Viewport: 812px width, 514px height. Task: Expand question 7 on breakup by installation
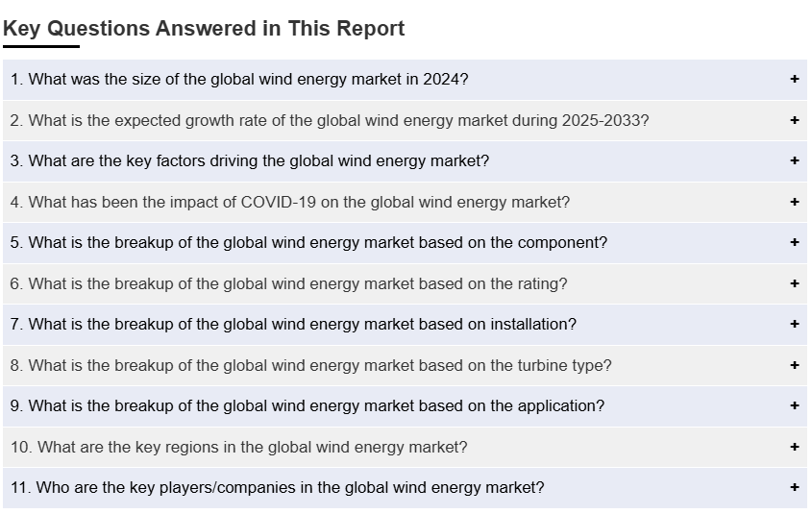[x=293, y=325]
